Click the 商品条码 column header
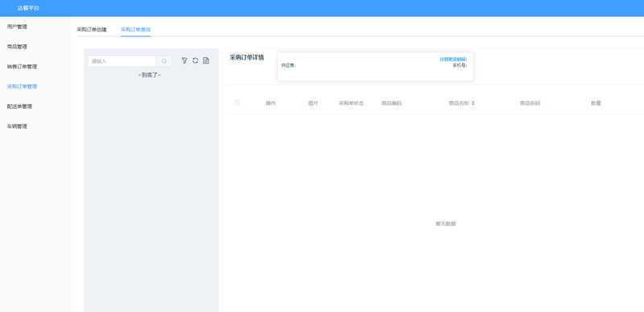The width and height of the screenshot is (644, 312). tap(530, 103)
